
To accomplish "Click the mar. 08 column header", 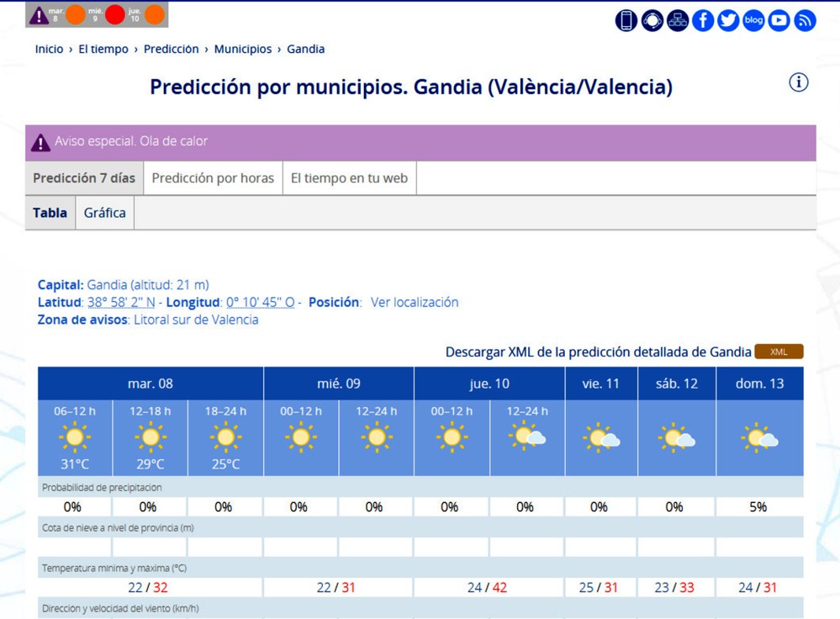I will 150,384.
